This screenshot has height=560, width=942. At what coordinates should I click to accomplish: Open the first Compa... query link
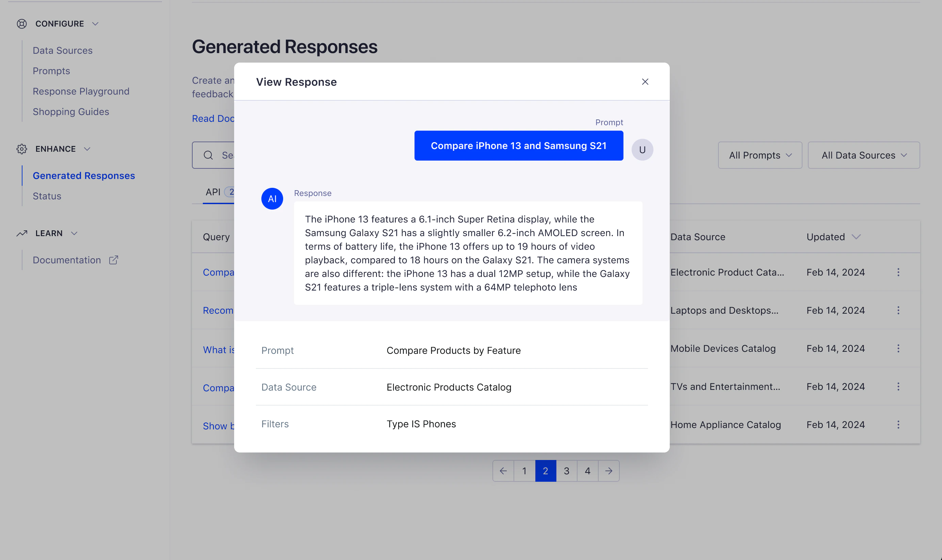(218, 272)
